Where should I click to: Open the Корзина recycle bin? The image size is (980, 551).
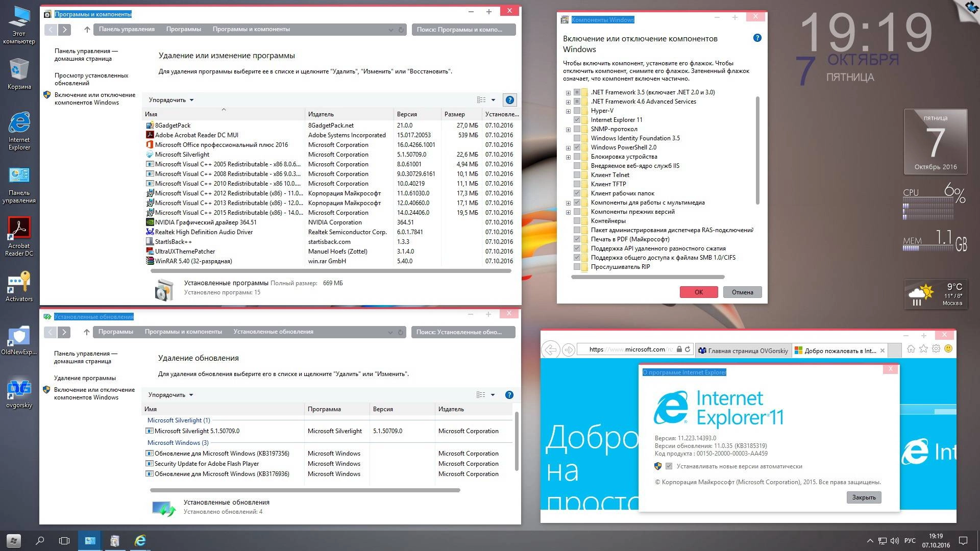pyautogui.click(x=19, y=69)
